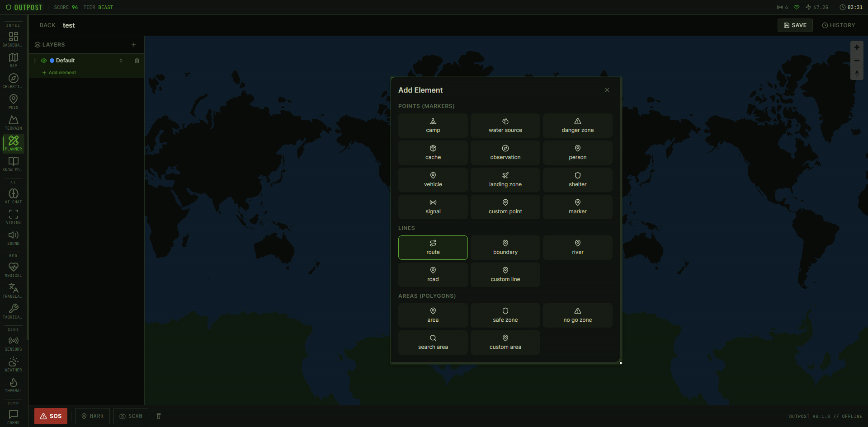Image resolution: width=868 pixels, height=427 pixels.
Task: Click the plus icon to add layer
Action: click(x=134, y=45)
